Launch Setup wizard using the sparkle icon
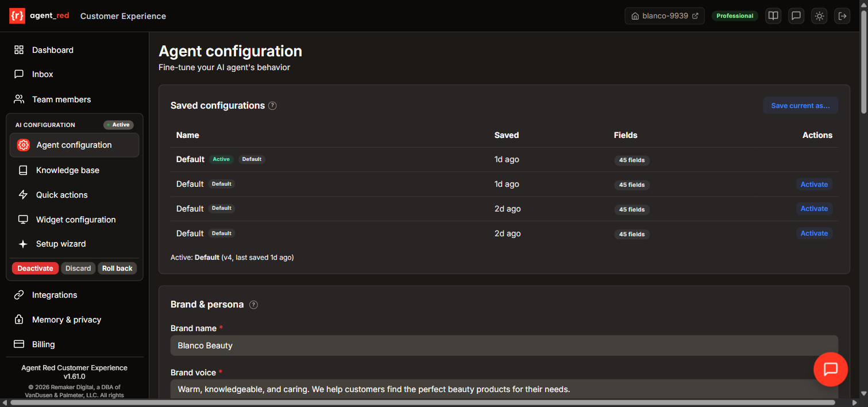 tap(23, 244)
